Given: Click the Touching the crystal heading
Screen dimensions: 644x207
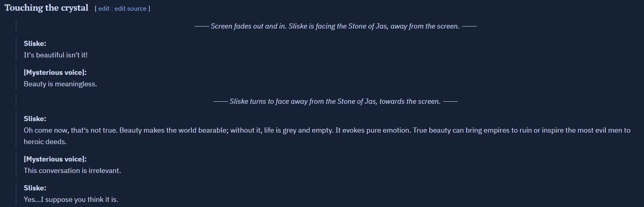Looking at the screenshot, I should [x=46, y=8].
